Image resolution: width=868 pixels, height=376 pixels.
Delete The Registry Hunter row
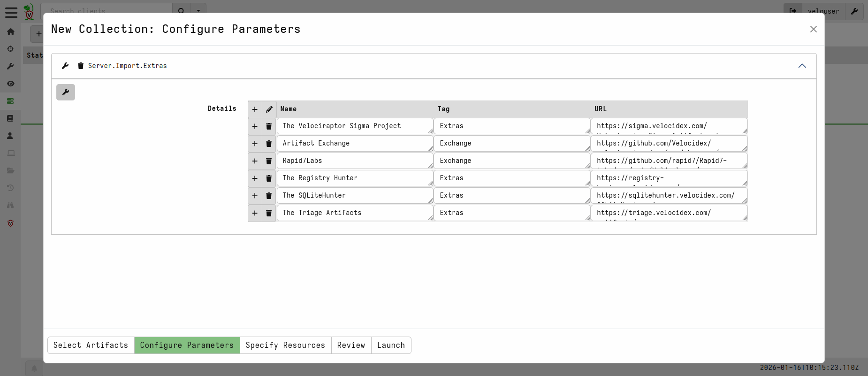(x=269, y=178)
